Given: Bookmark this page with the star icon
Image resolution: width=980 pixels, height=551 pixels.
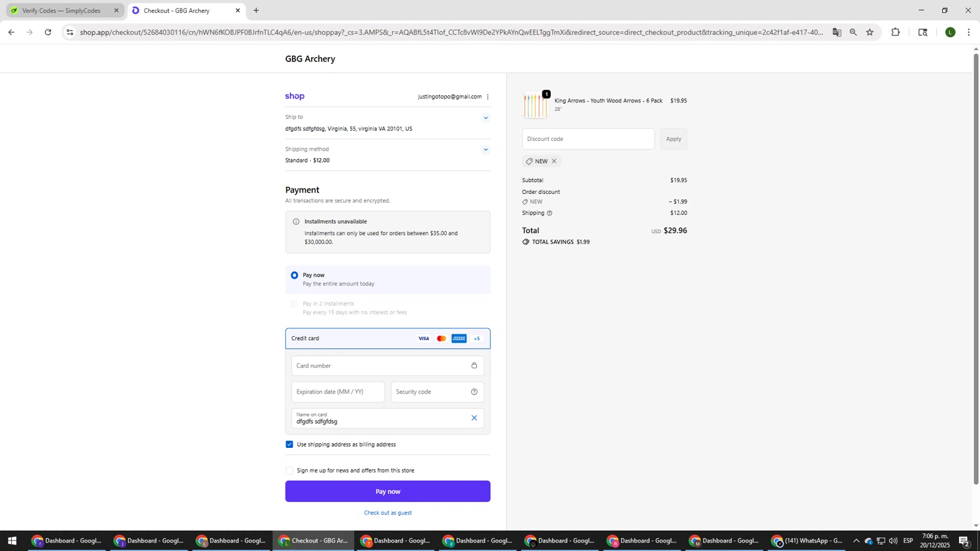Looking at the screenshot, I should click(870, 32).
